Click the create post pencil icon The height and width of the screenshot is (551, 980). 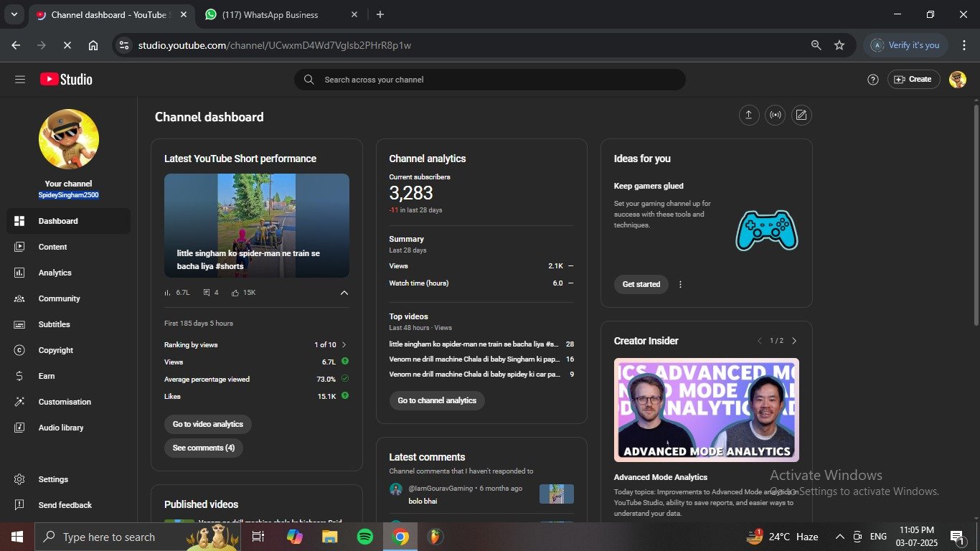(x=801, y=115)
